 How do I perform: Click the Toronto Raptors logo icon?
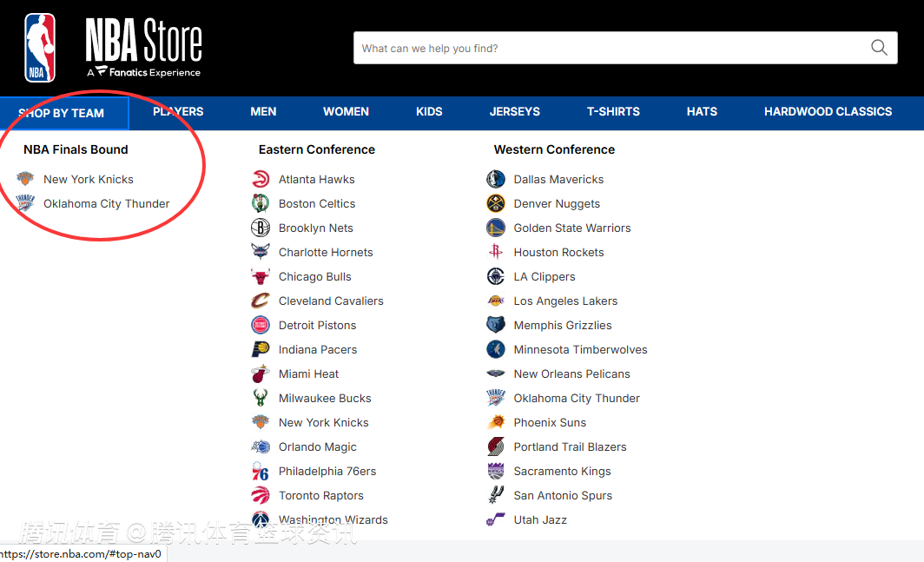point(261,495)
